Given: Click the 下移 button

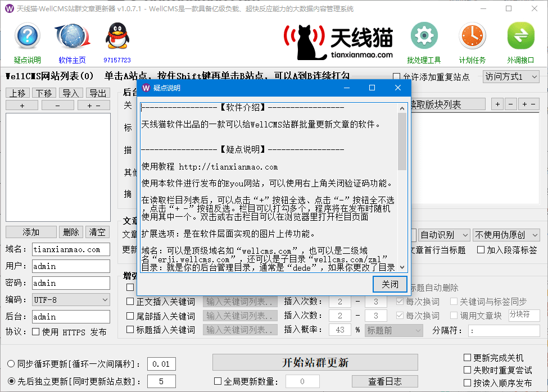Looking at the screenshot, I should click(44, 93).
